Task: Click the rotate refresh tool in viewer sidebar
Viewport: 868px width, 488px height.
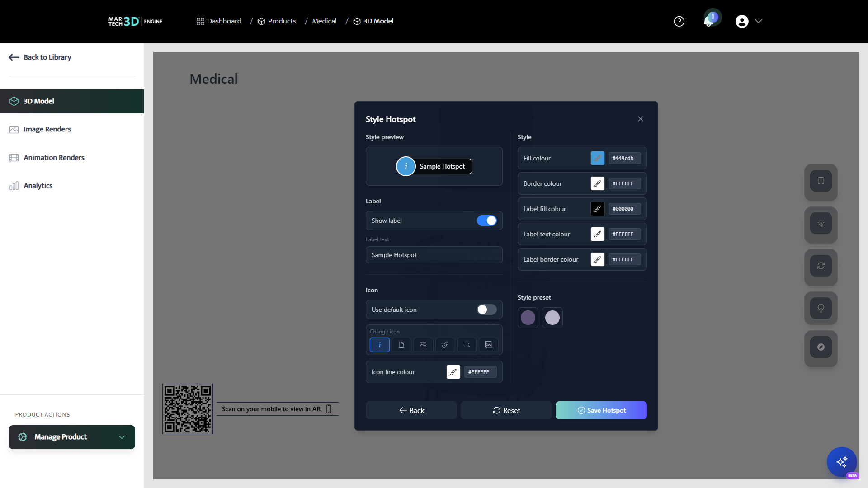Action: 821,266
